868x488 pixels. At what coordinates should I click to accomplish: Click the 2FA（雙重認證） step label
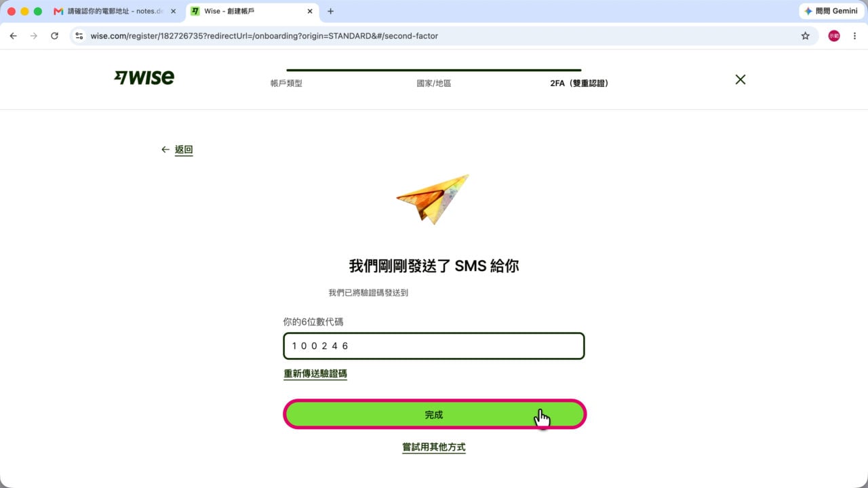pyautogui.click(x=580, y=83)
